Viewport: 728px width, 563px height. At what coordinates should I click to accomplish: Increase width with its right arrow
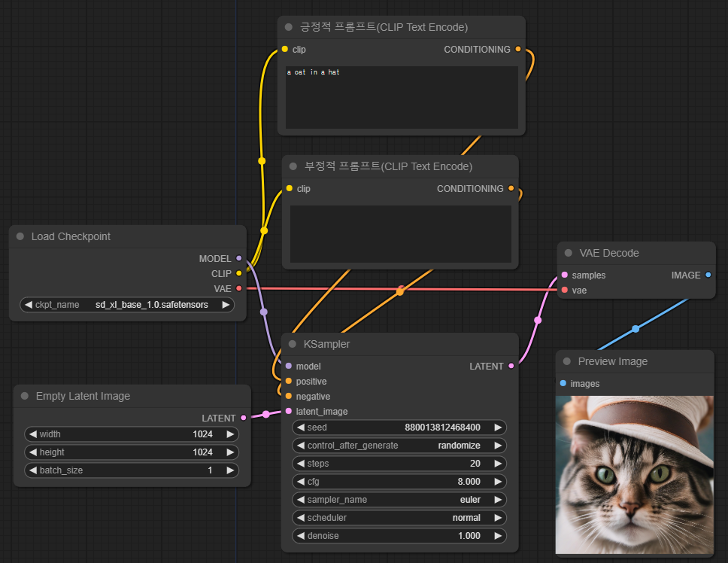pos(230,434)
